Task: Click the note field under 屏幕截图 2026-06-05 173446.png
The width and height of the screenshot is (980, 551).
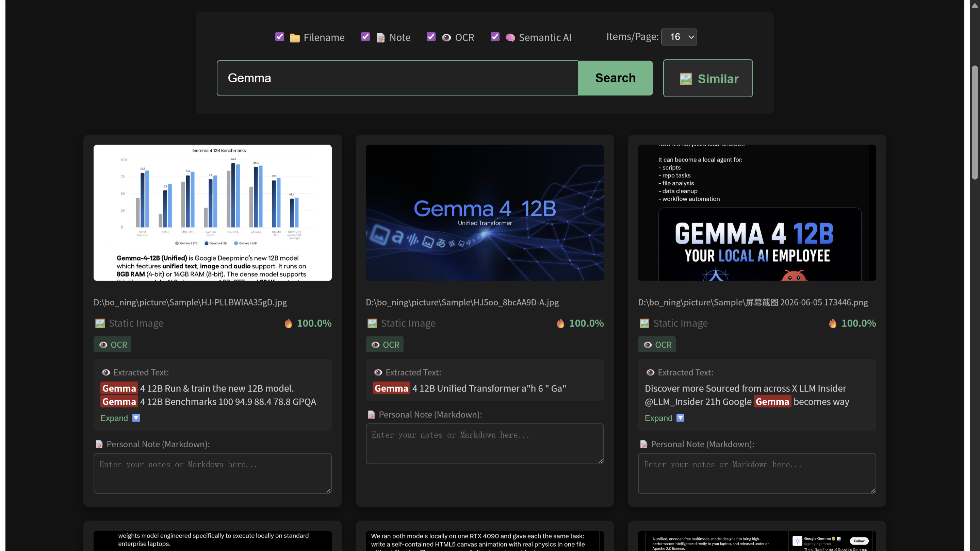Action: pos(757,473)
